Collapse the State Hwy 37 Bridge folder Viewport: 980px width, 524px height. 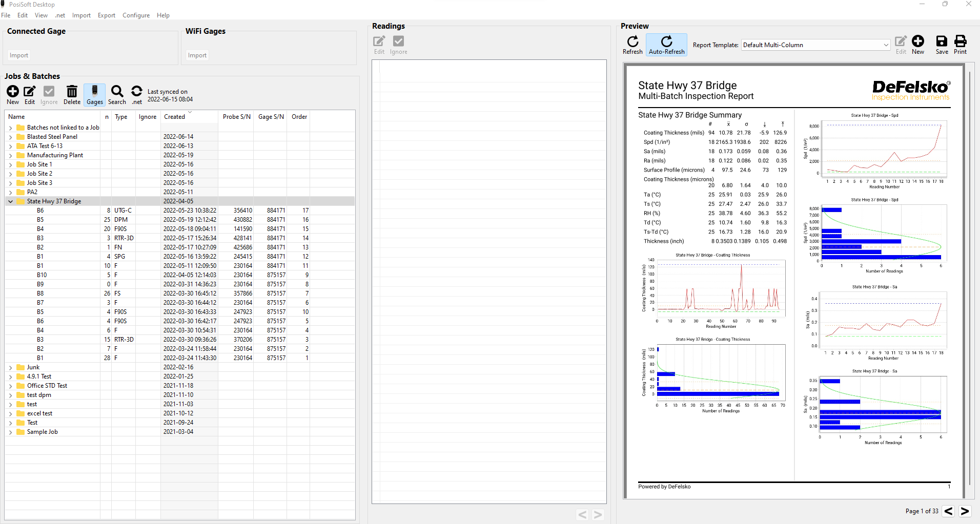point(10,201)
